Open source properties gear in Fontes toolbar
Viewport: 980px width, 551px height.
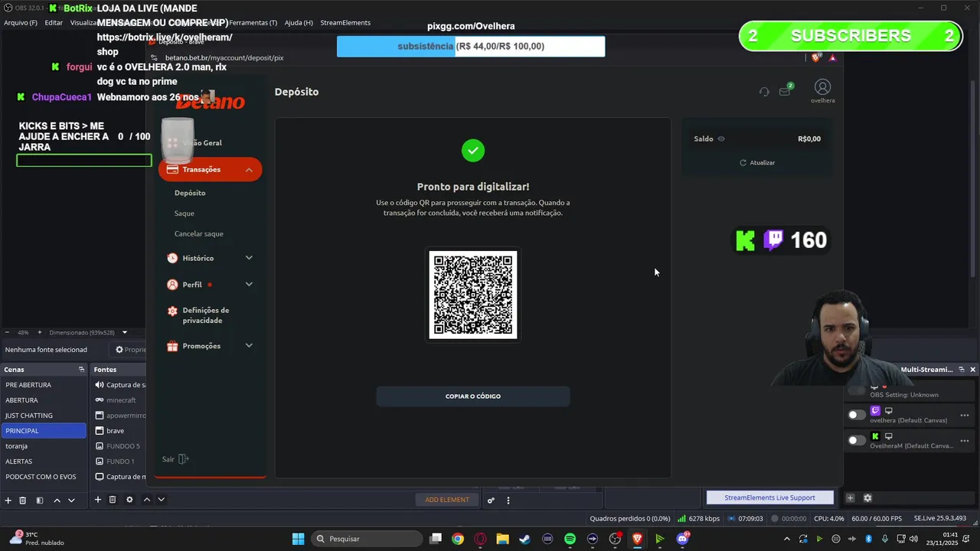pos(129,500)
